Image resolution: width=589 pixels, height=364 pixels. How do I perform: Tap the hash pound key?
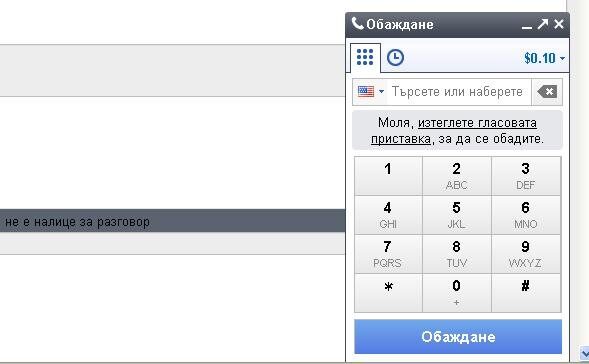coord(526,293)
